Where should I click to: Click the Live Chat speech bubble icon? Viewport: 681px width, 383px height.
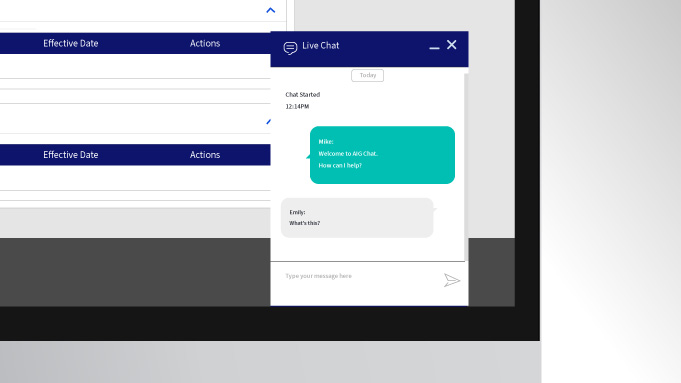click(290, 47)
